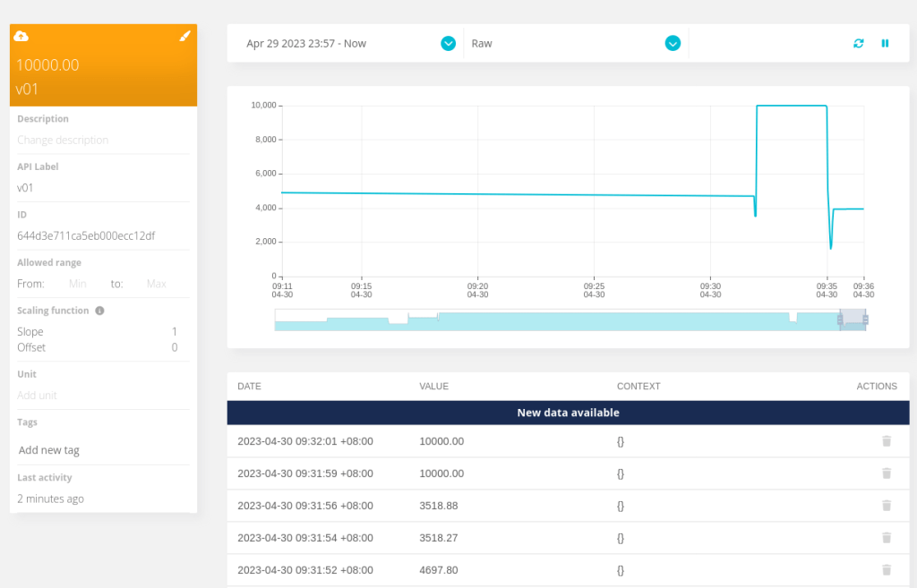Open the variable edit pencil icon

tap(185, 36)
